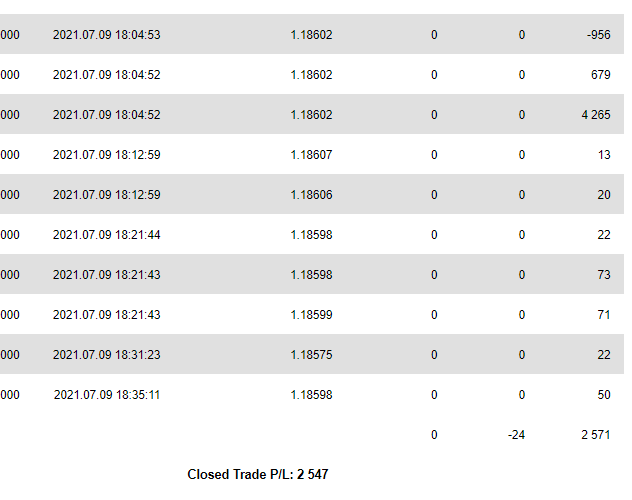The width and height of the screenshot is (632, 500).
Task: Select the 679 profit cell
Action: (600, 75)
